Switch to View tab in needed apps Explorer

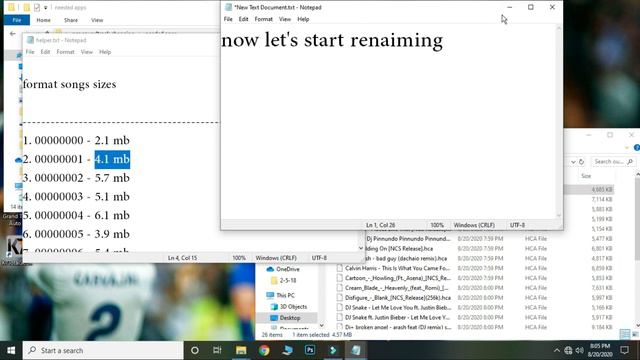(x=97, y=20)
